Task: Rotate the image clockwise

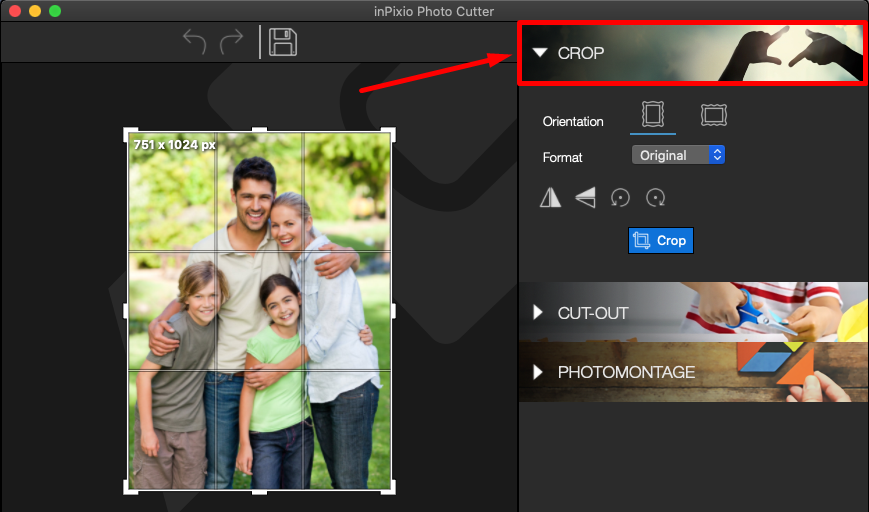Action: [655, 197]
